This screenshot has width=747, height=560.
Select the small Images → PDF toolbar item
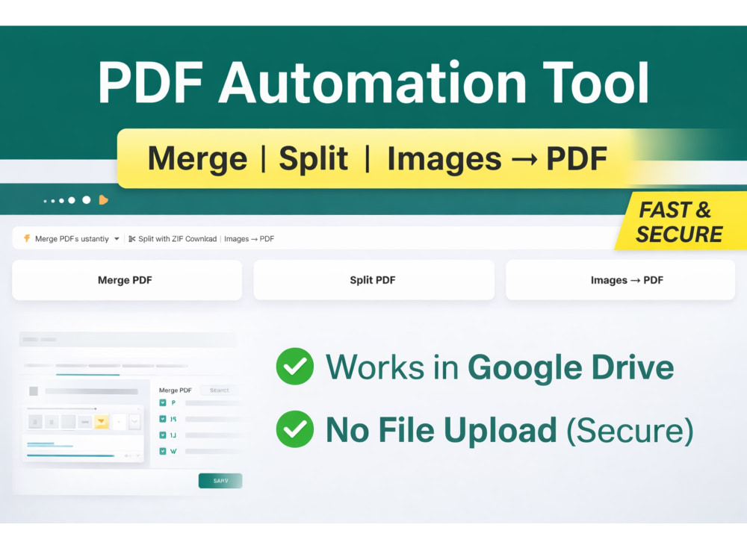pyautogui.click(x=249, y=239)
